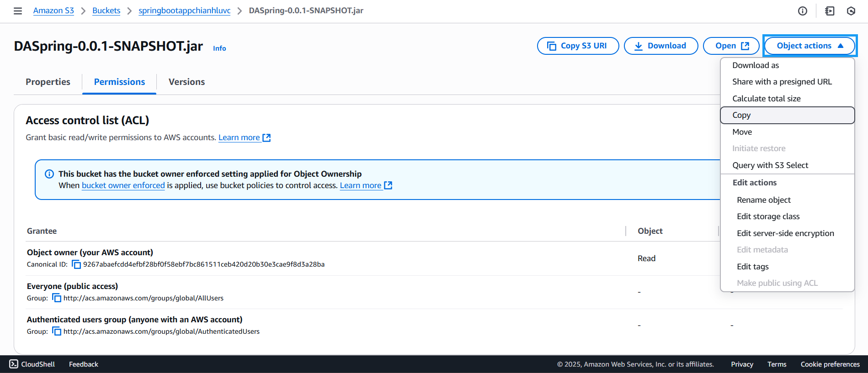The width and height of the screenshot is (868, 373).
Task: Click the canonical ID value text
Action: (204, 264)
